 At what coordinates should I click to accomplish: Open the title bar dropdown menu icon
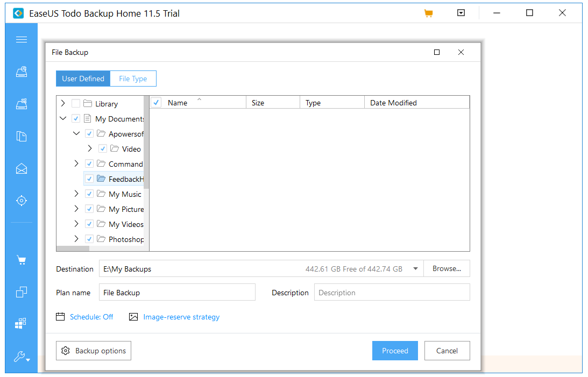click(461, 13)
